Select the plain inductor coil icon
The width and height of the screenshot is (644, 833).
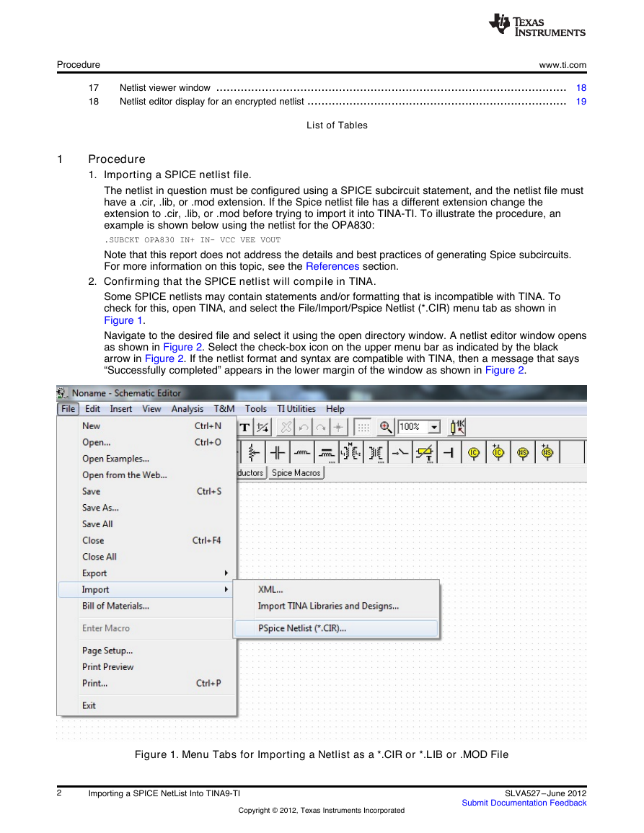(x=302, y=453)
